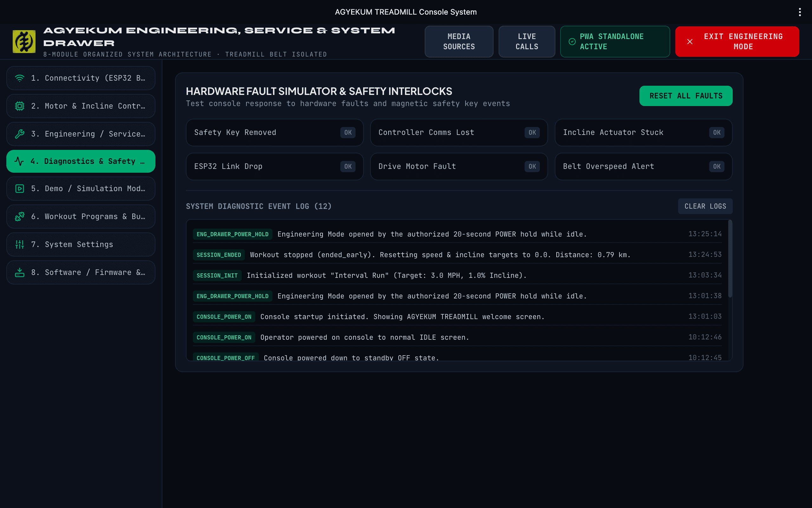Toggle the Controller Comms Lost fault
This screenshot has width=812, height=508.
(459, 132)
